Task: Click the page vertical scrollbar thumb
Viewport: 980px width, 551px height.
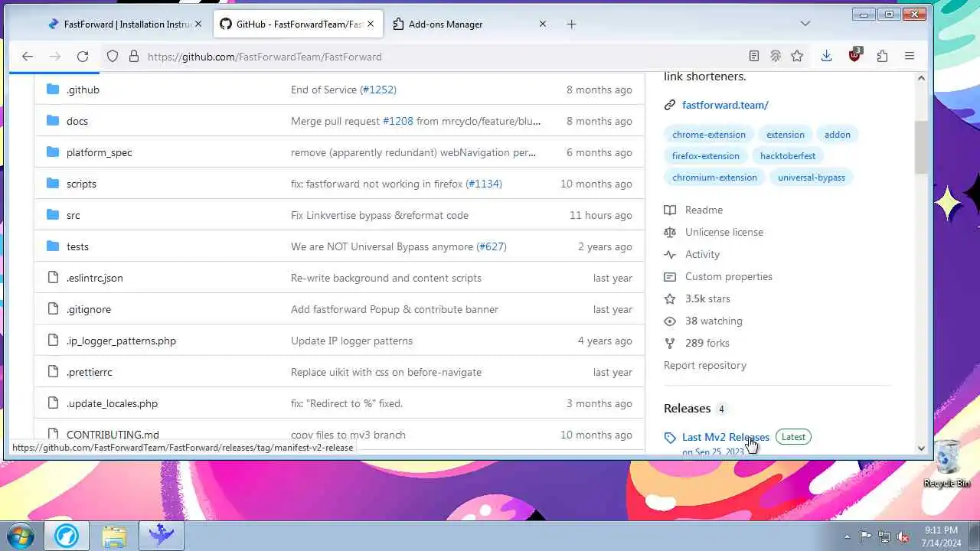Action: point(921,145)
